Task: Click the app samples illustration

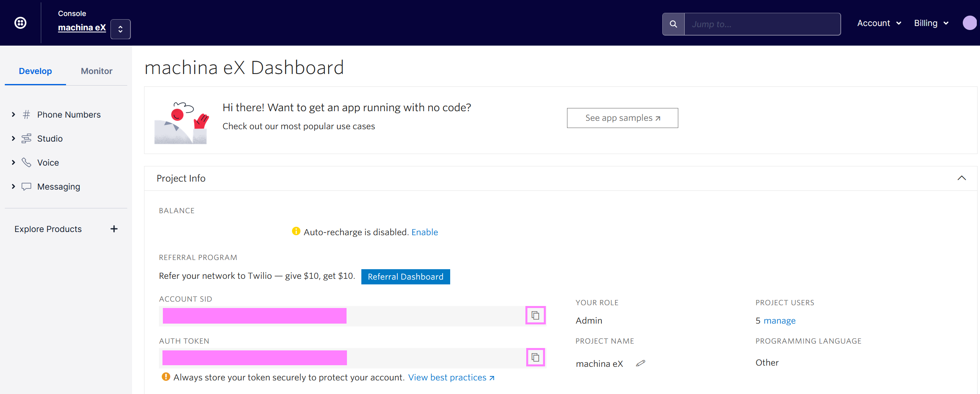Action: pos(181,122)
